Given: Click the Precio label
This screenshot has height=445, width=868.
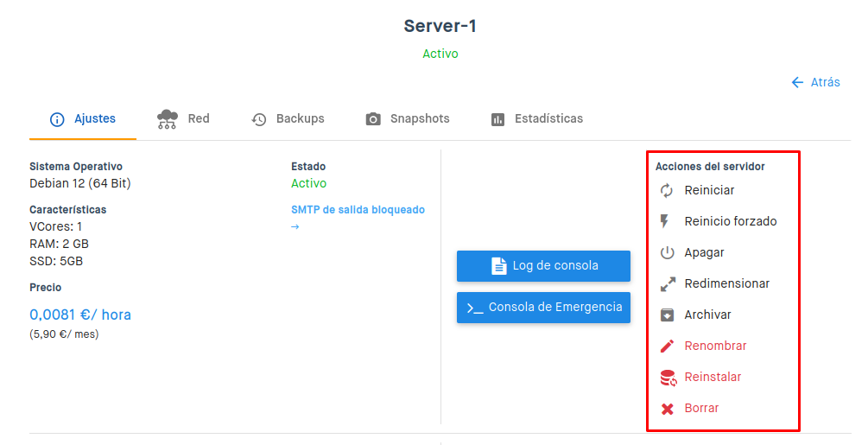Looking at the screenshot, I should coord(46,288).
